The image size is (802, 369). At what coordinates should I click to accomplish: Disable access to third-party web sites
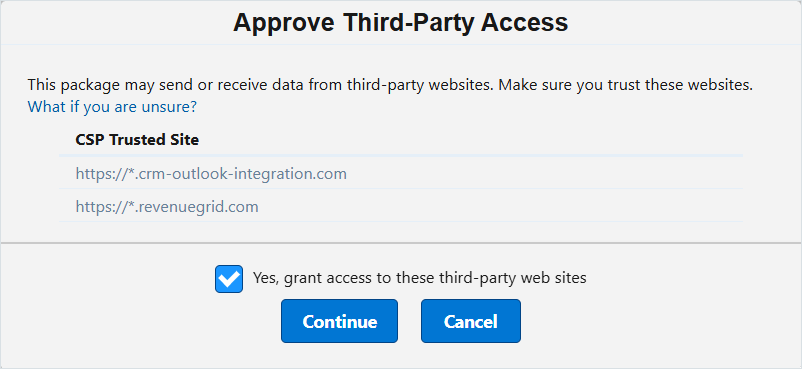click(x=229, y=279)
